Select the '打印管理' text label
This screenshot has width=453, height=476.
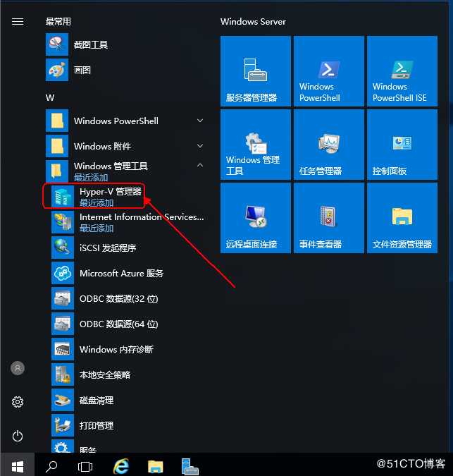[97, 426]
